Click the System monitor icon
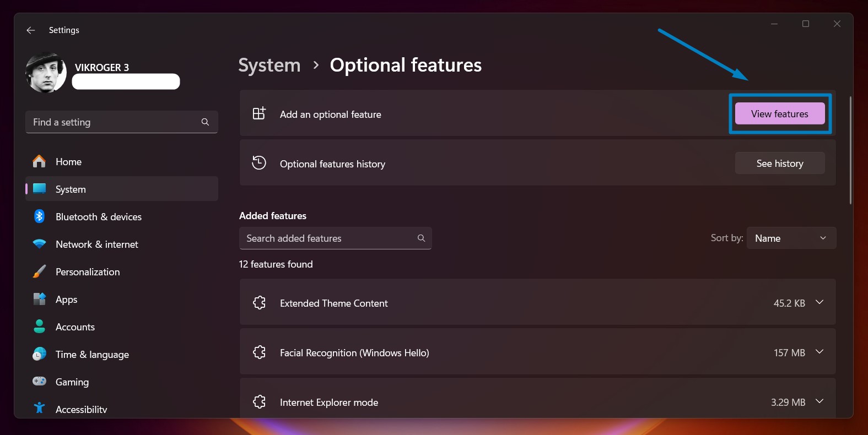This screenshot has height=435, width=868. tap(40, 189)
